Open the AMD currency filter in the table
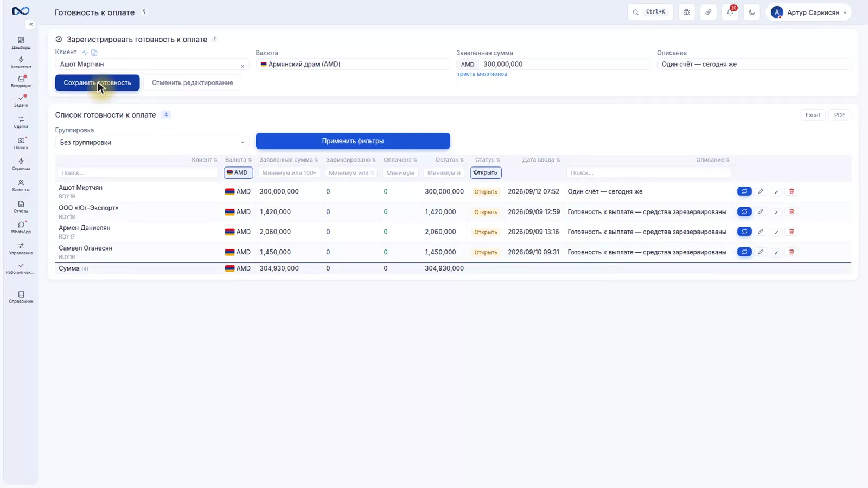The height and width of the screenshot is (488, 868). (238, 172)
